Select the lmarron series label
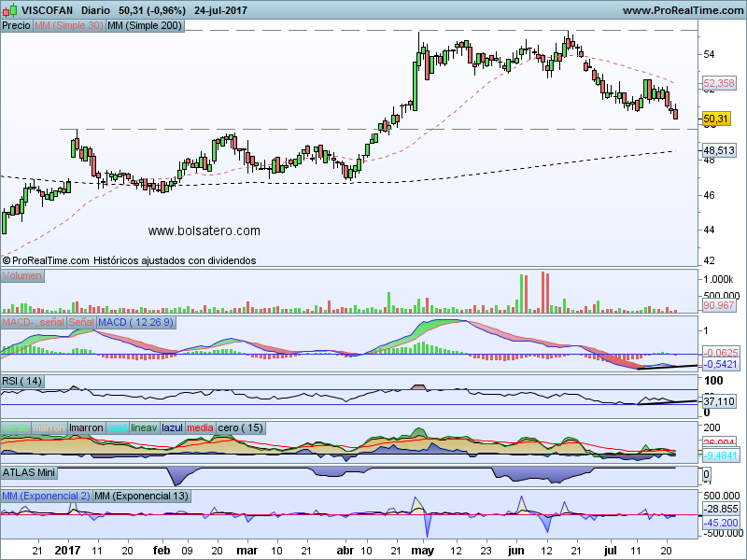The image size is (747, 560). [86, 427]
